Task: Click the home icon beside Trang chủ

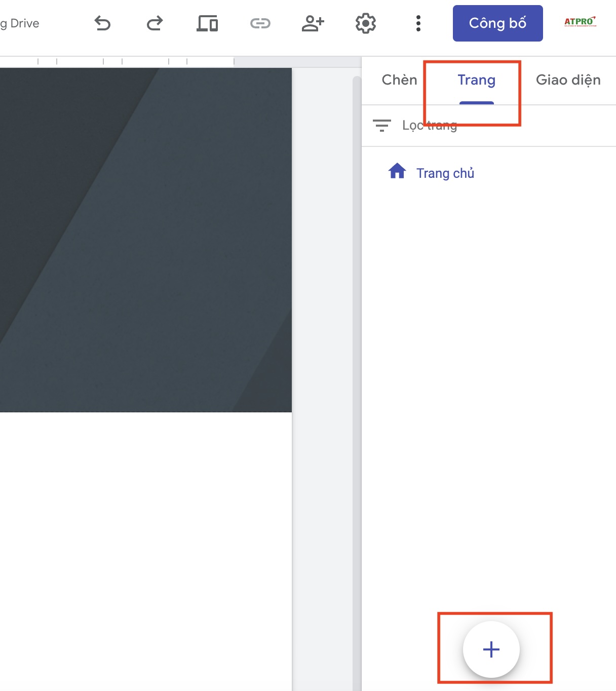Action: (x=397, y=171)
